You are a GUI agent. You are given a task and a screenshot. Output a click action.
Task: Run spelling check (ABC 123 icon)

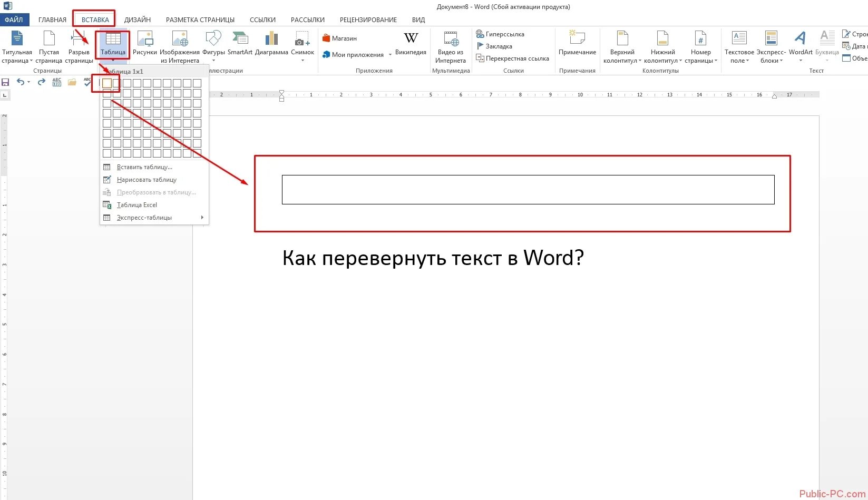tap(57, 82)
